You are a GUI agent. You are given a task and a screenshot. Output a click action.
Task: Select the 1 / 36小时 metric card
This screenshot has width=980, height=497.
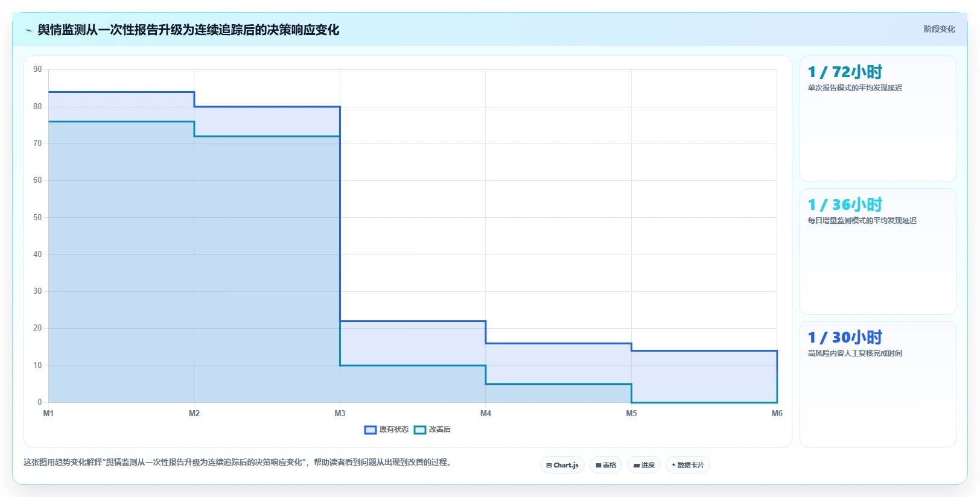click(877, 252)
